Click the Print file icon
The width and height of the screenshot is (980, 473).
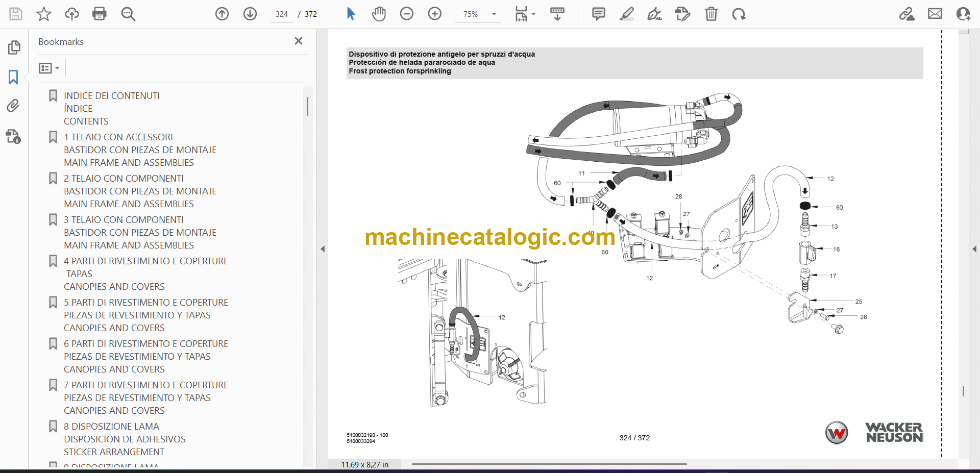99,14
